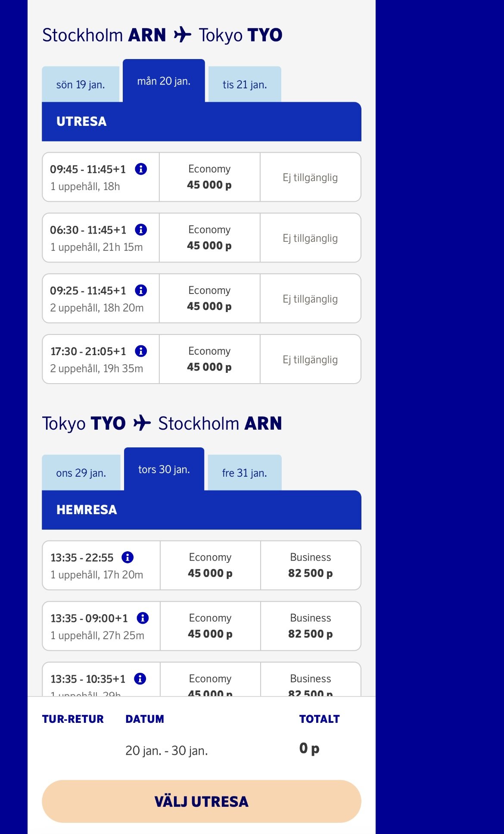504x834 pixels.
Task: Select mån 20 jan. outbound tab
Action: click(x=164, y=81)
